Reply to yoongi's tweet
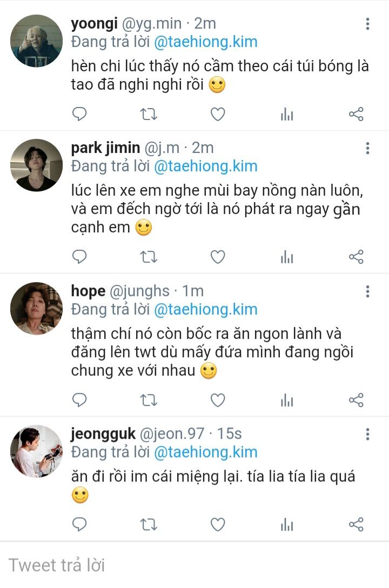Viewport: 389px width, 588px height. point(79,114)
